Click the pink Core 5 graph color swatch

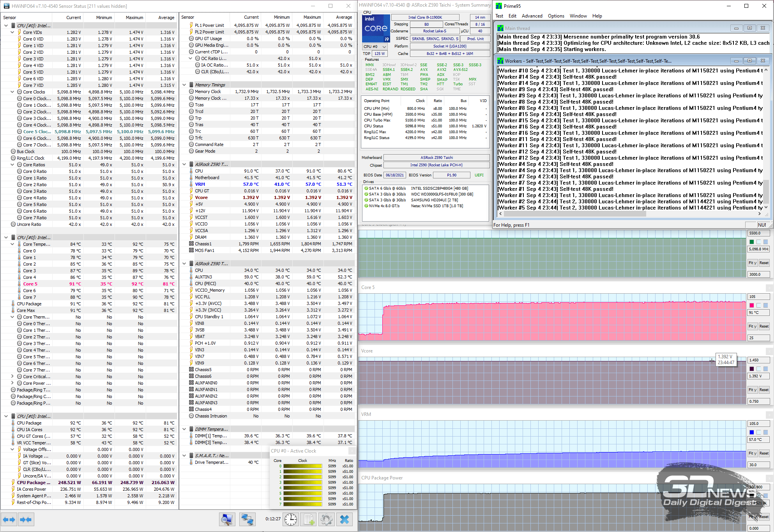tap(751, 305)
